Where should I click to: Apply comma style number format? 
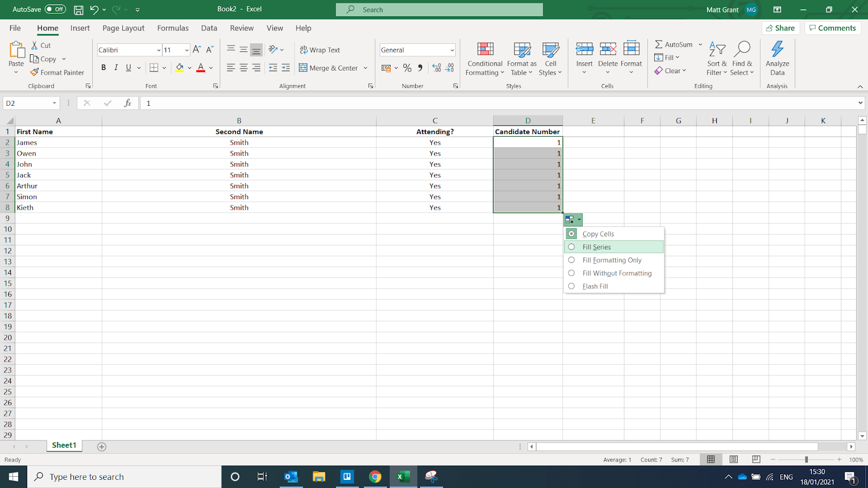(x=420, y=68)
